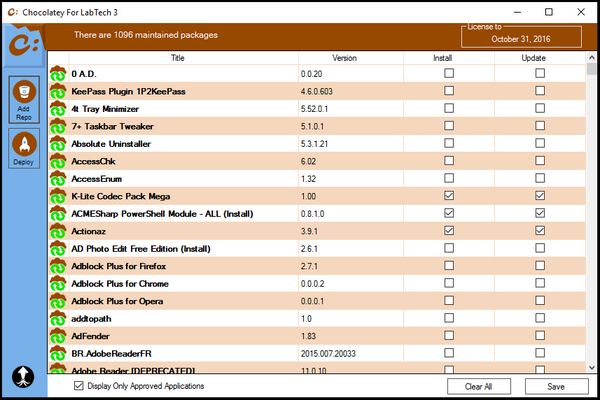
Task: Check Install for 0 A.D.
Action: point(449,73)
